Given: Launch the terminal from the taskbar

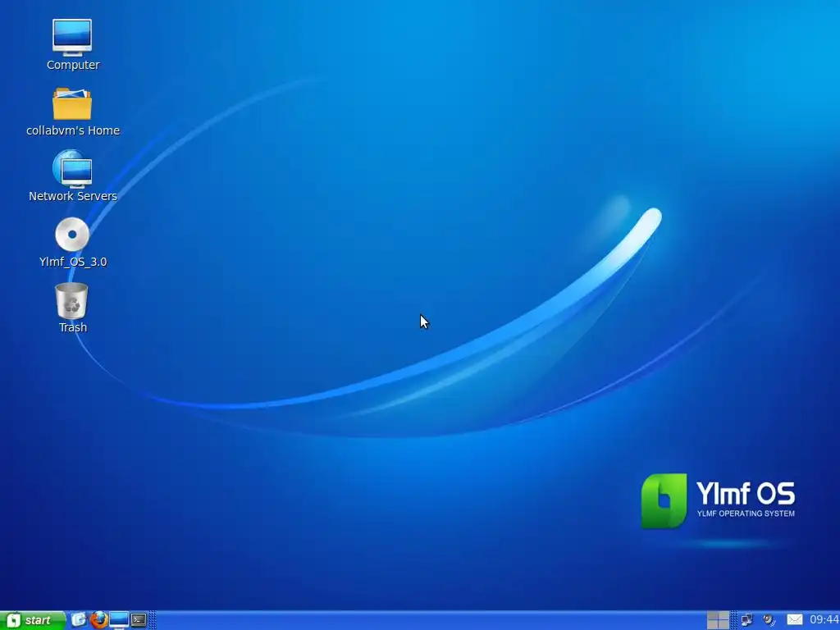Looking at the screenshot, I should pos(139,620).
